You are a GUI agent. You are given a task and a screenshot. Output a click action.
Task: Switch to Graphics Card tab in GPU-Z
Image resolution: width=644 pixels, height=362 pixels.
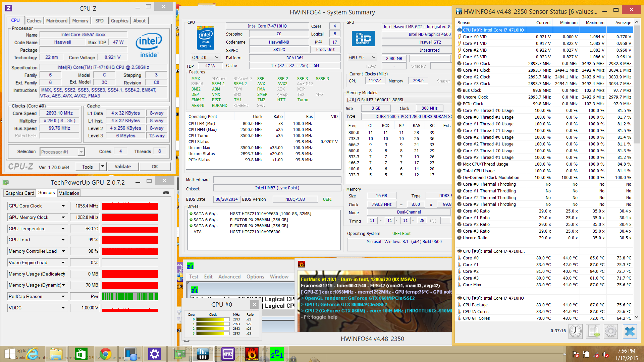pyautogui.click(x=20, y=193)
